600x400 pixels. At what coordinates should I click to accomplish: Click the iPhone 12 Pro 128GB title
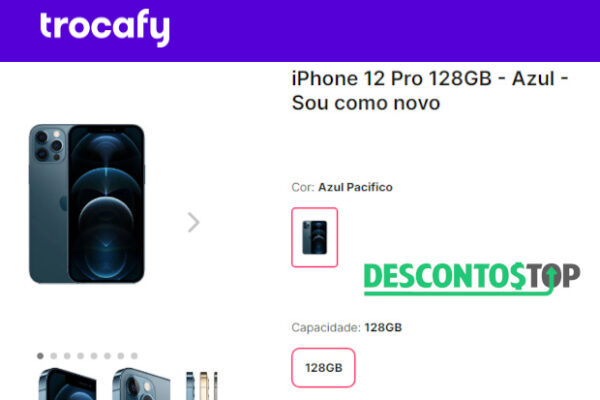click(x=430, y=90)
